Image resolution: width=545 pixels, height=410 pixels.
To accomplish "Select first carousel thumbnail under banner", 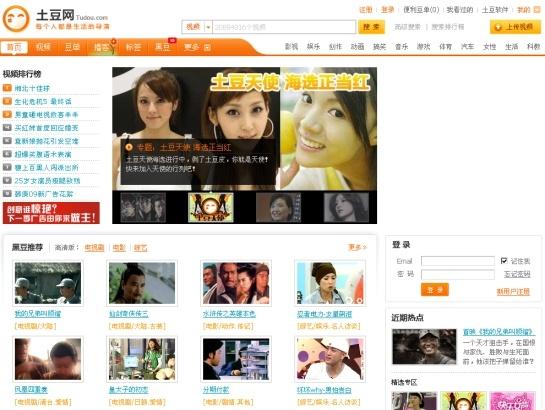I will [143, 207].
